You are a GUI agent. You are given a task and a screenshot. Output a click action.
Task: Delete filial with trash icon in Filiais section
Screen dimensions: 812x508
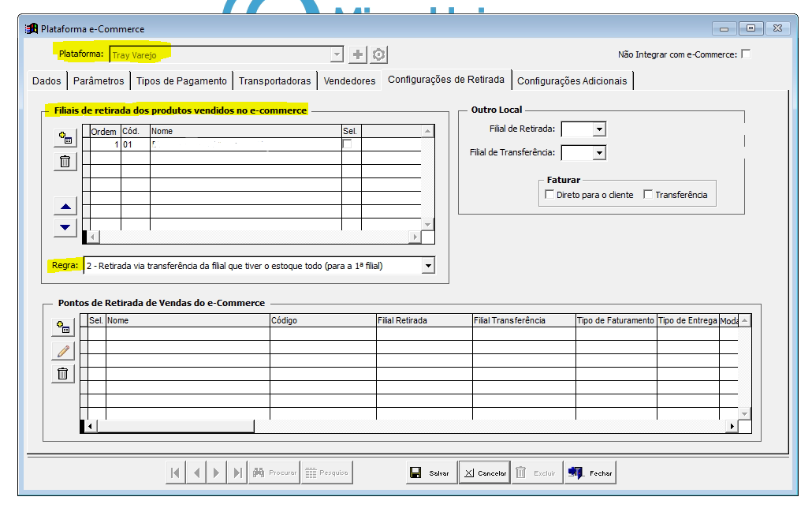pyautogui.click(x=65, y=162)
